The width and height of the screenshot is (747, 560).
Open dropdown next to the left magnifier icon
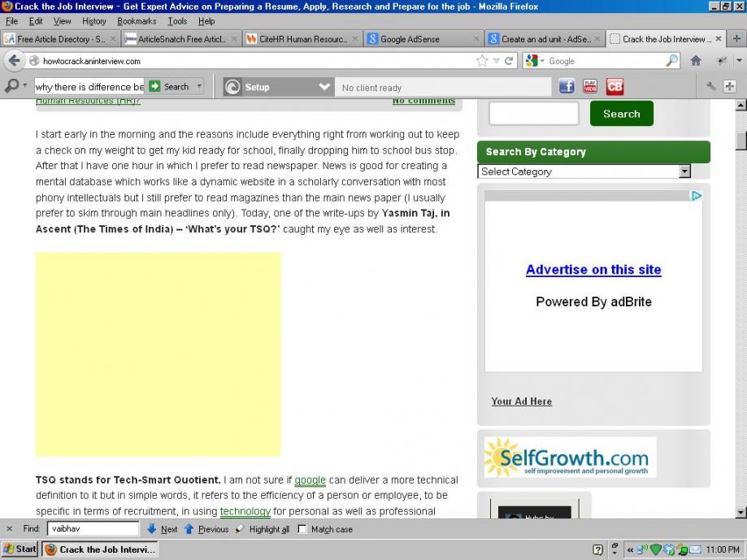(x=24, y=85)
